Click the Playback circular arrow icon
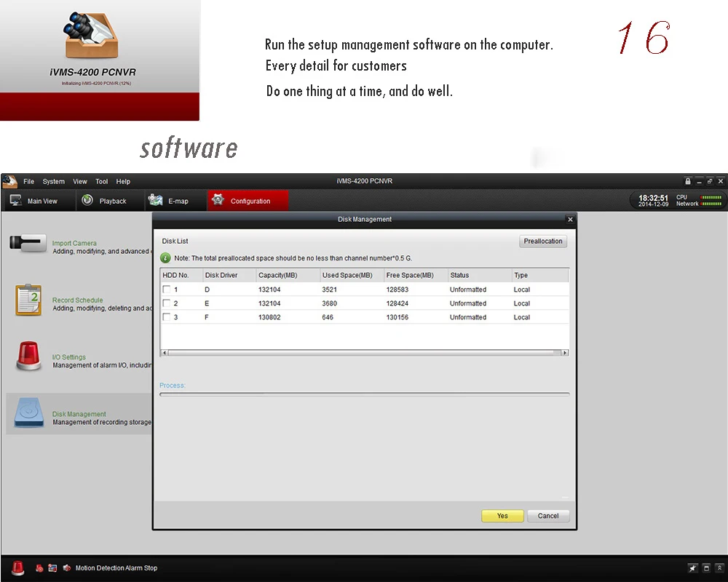The height and width of the screenshot is (582, 728). (87, 200)
